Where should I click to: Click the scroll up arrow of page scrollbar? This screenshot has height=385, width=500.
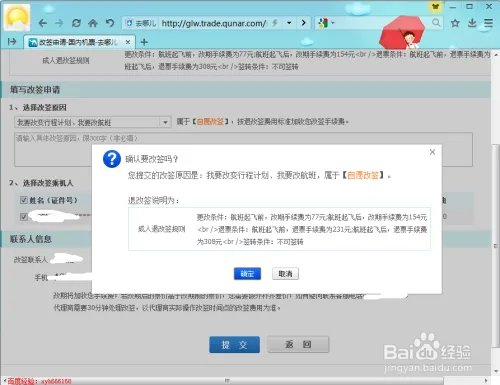pyautogui.click(x=496, y=54)
